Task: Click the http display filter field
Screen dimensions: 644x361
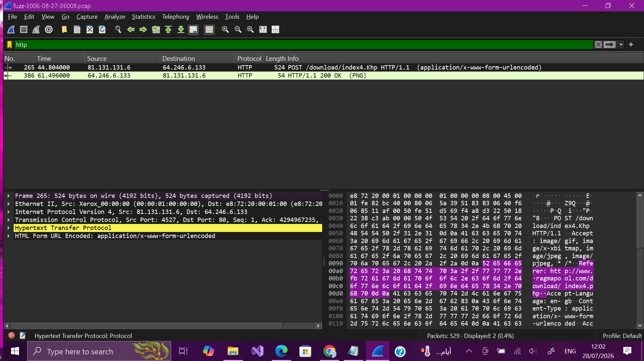Action: click(303, 44)
